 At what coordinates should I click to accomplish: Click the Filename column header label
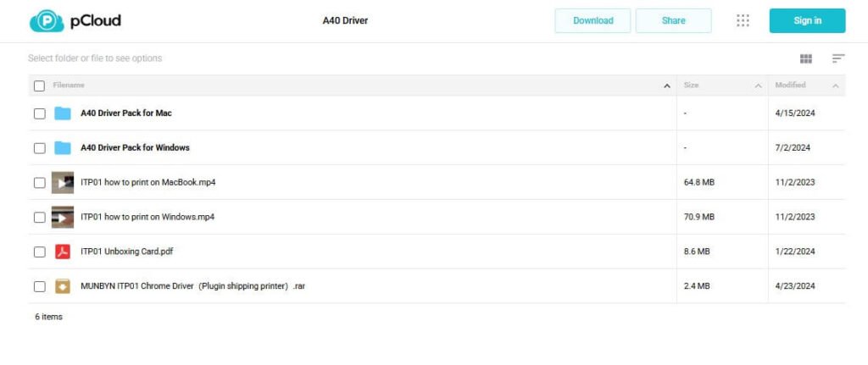pyautogui.click(x=69, y=86)
